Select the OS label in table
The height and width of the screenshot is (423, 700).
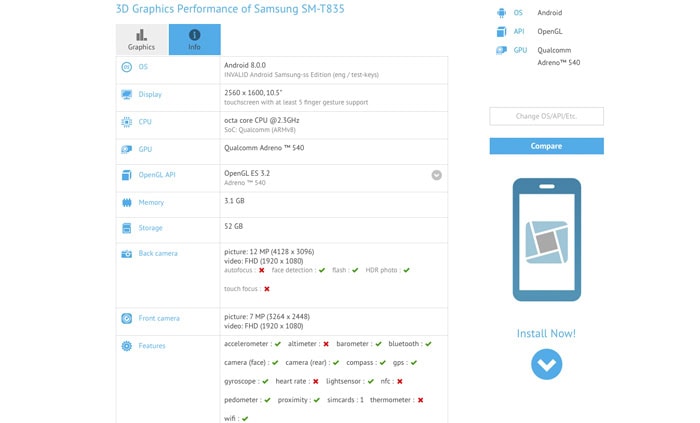(x=143, y=67)
